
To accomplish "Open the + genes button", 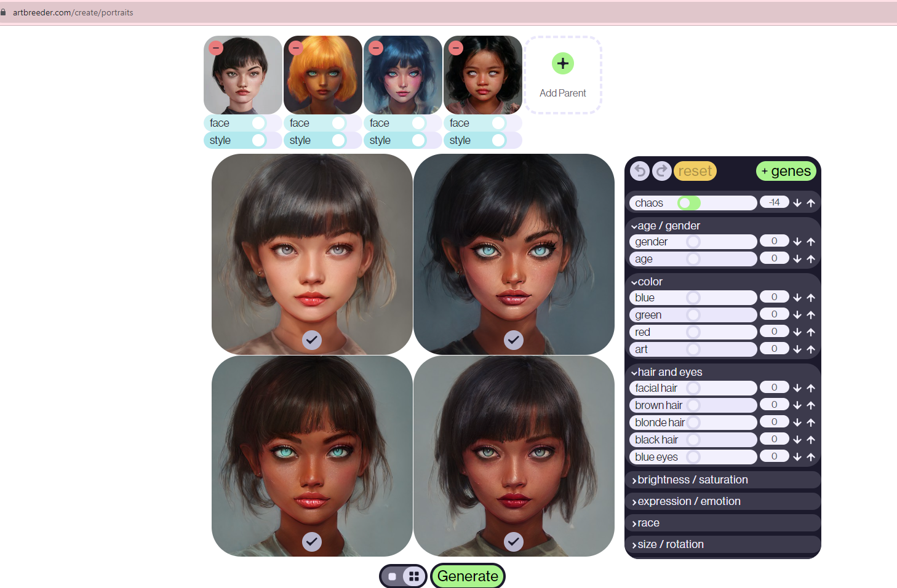I will coord(786,171).
